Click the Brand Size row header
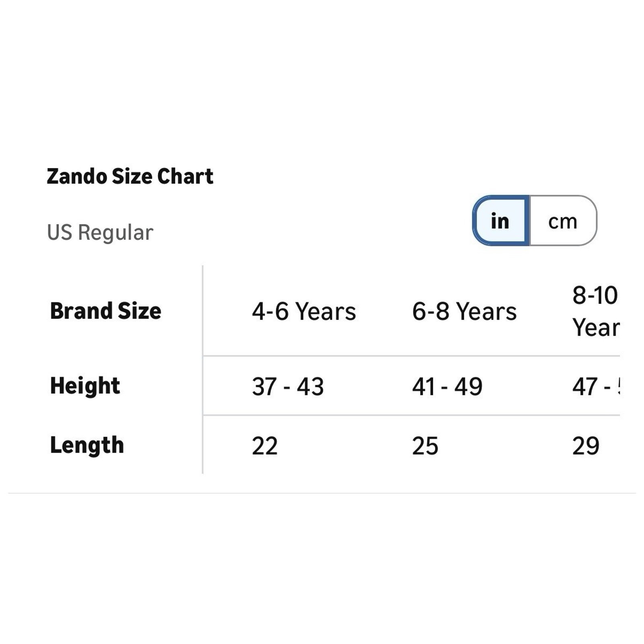Viewport: 644px width, 644px height. coord(105,311)
